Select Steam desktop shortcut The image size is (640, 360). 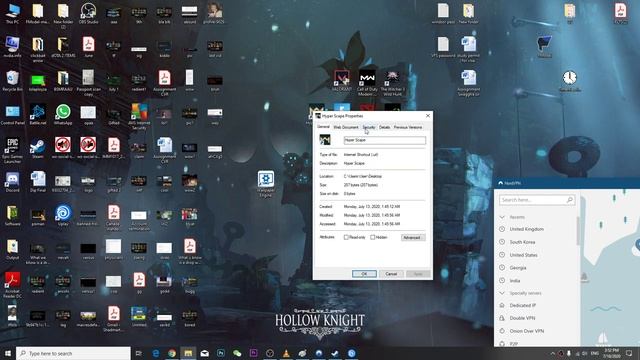pos(38,149)
